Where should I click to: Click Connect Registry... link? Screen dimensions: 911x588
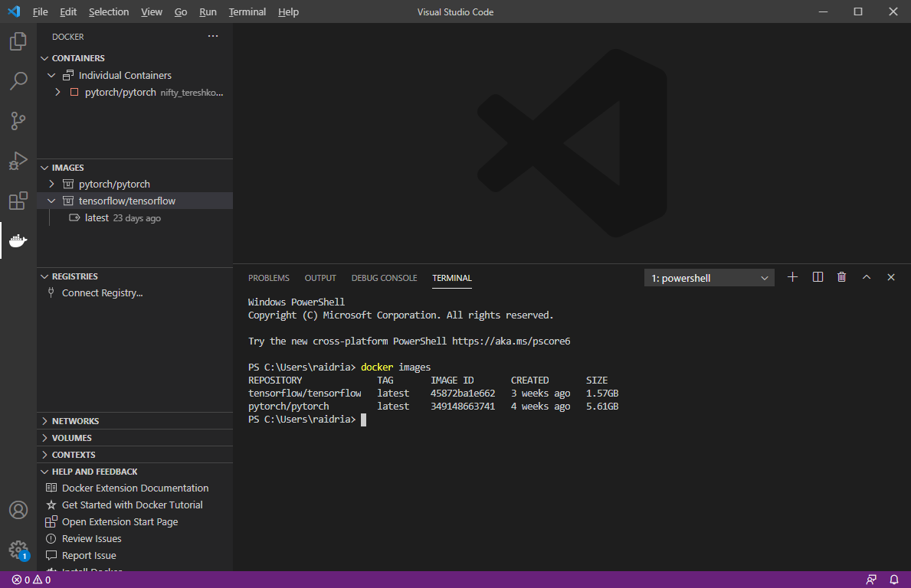coord(102,293)
